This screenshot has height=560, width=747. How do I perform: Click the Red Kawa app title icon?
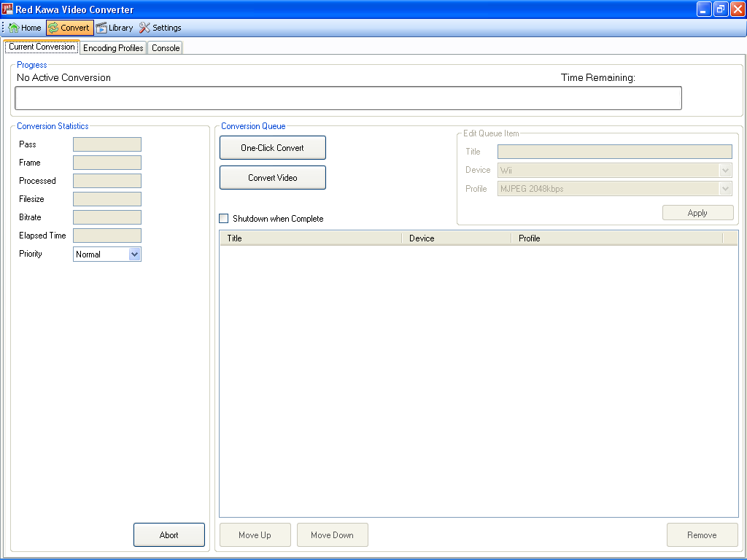click(x=8, y=9)
